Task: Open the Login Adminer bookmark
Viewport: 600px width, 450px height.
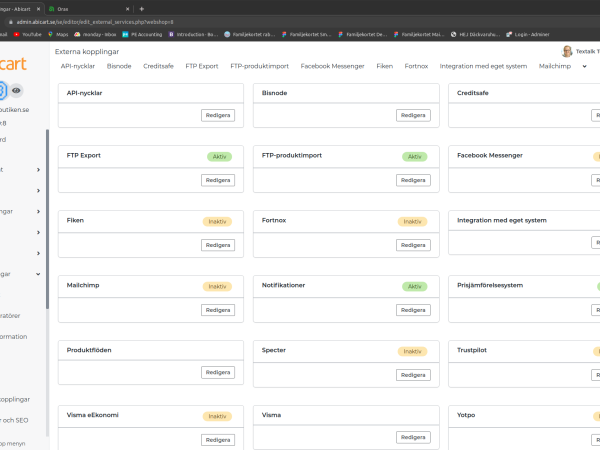Action: [x=528, y=34]
